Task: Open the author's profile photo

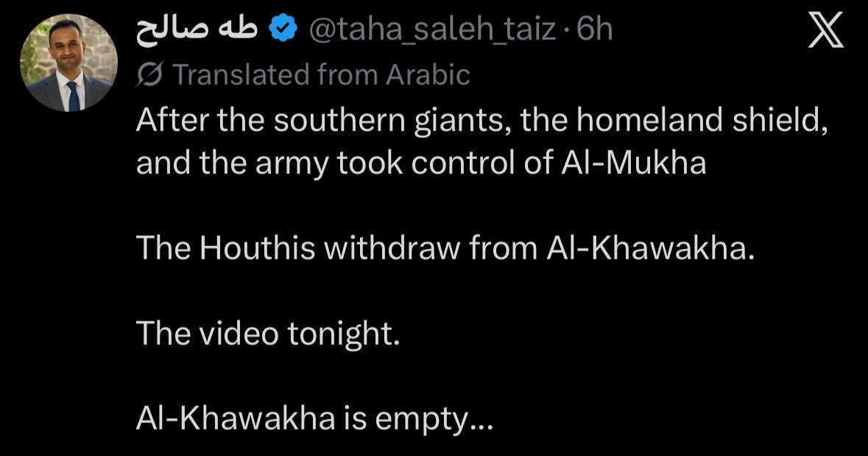Action: 68,63
